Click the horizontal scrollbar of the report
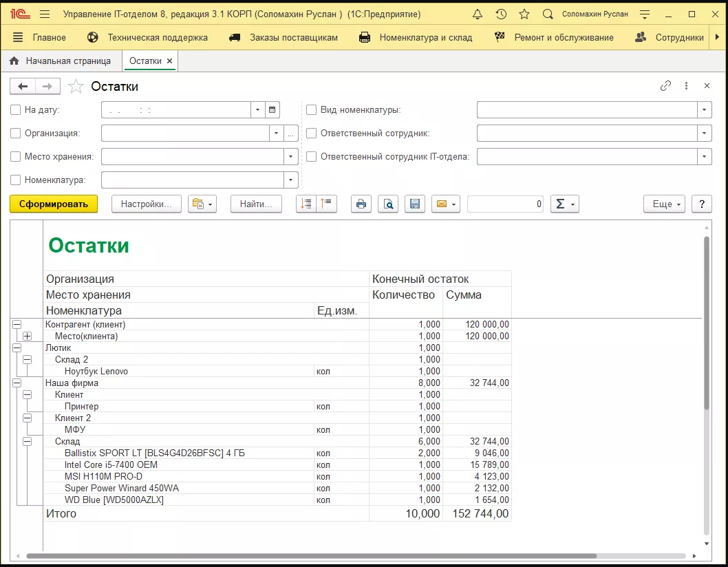The width and height of the screenshot is (728, 567). click(x=310, y=555)
